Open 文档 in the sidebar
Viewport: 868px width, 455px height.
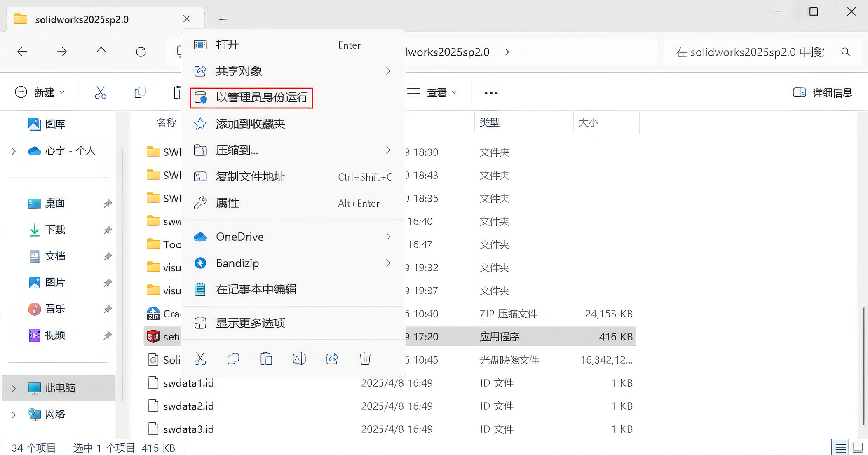coord(46,256)
